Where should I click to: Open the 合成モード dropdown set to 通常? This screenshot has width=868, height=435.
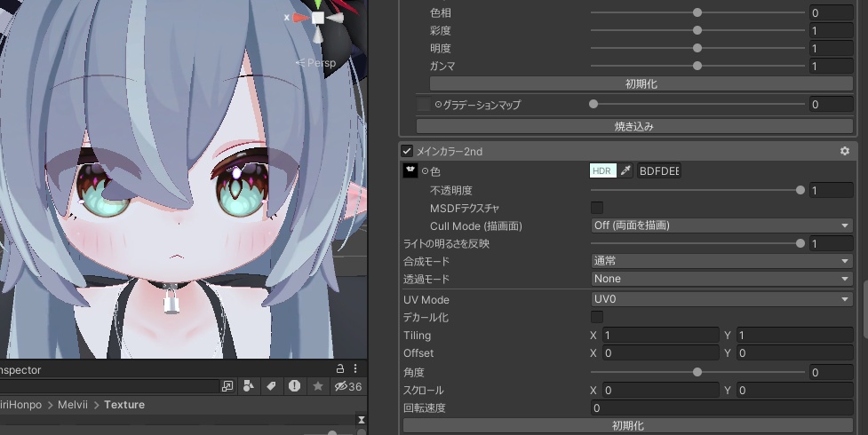tap(721, 261)
